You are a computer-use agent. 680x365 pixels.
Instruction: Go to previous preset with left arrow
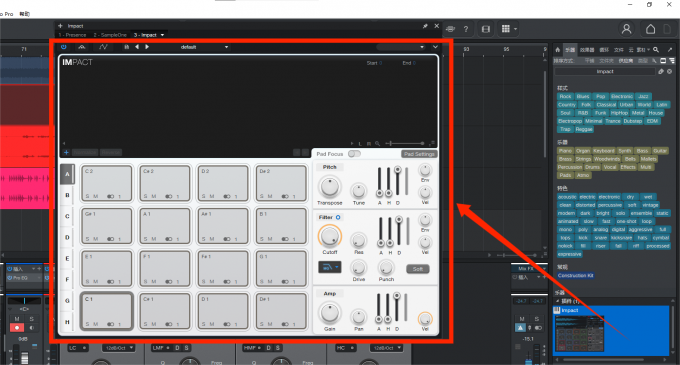click(137, 47)
